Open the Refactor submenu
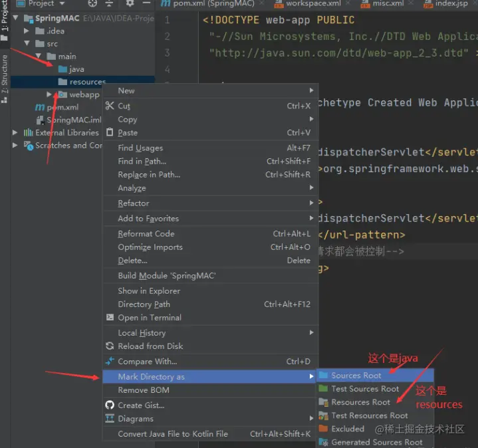The height and width of the screenshot is (448, 478). [210, 203]
